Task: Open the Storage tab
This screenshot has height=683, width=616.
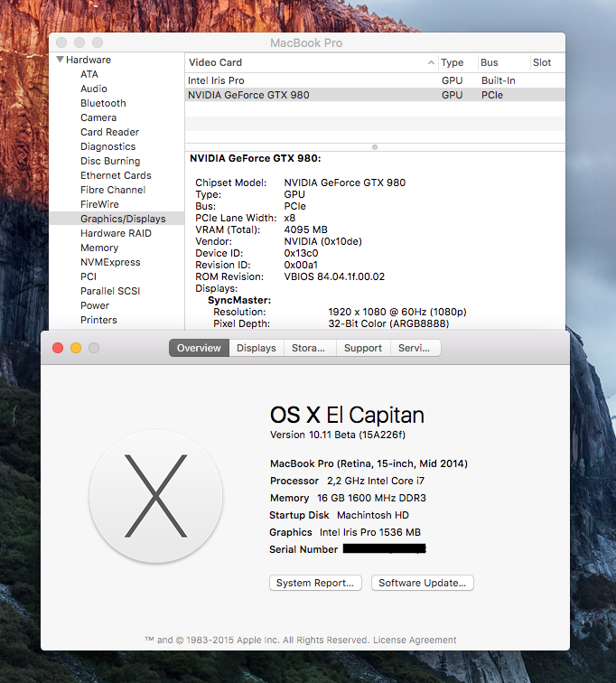Action: (310, 348)
